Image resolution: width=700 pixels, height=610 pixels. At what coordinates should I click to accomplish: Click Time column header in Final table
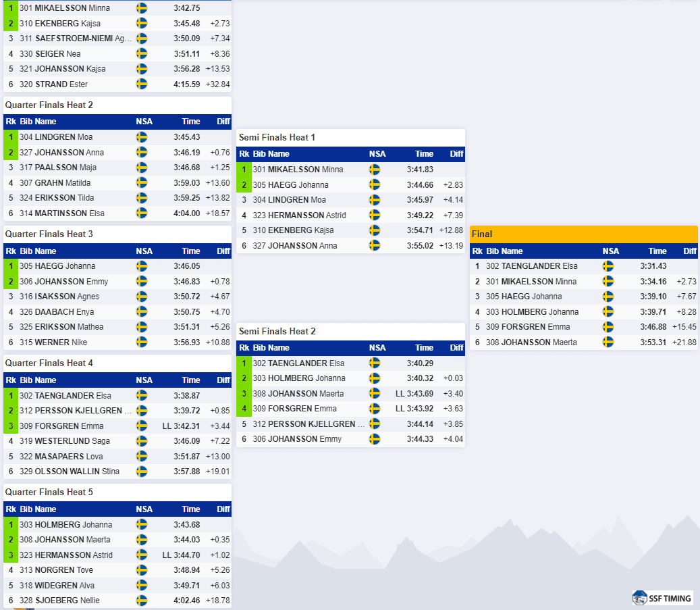tap(657, 251)
